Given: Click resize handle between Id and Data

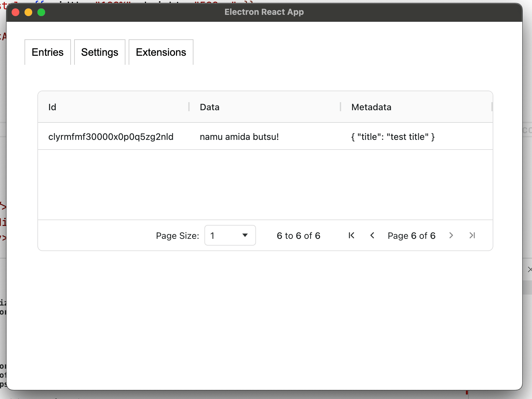Looking at the screenshot, I should point(189,107).
